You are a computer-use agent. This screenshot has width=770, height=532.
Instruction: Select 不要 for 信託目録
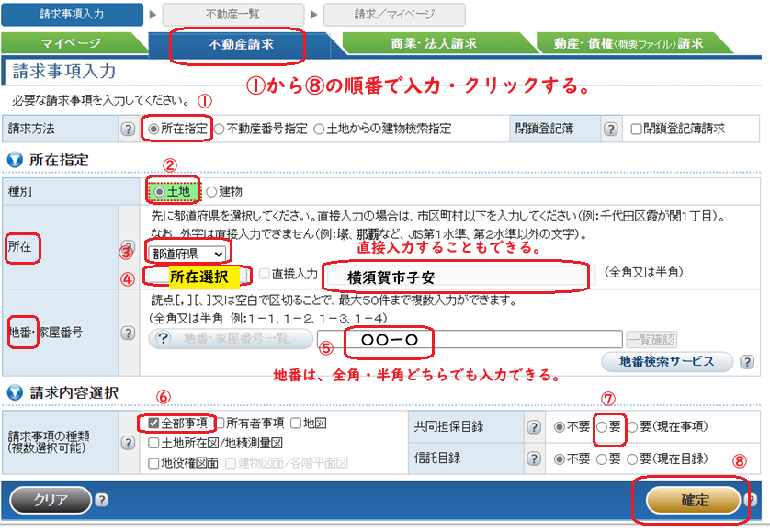(x=560, y=459)
